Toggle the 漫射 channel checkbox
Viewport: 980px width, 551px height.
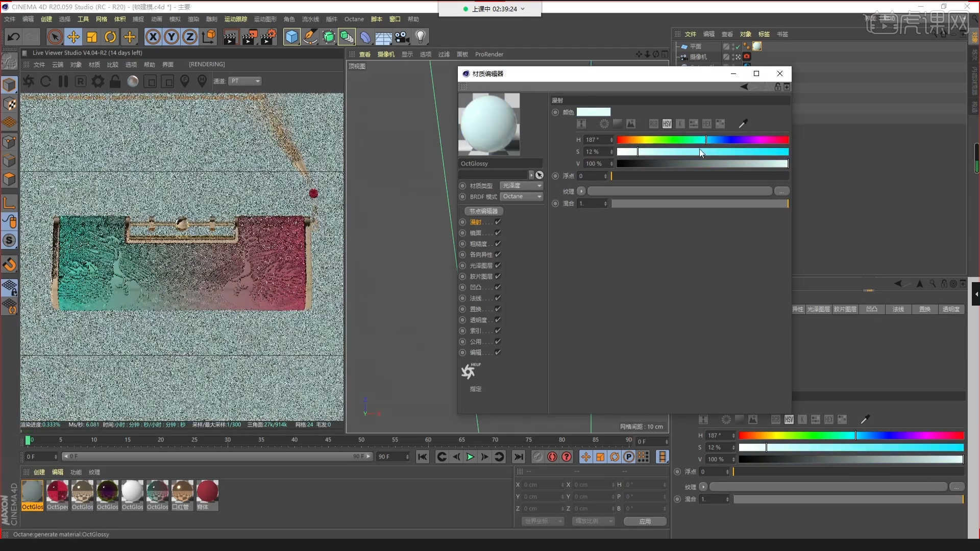[x=498, y=222]
